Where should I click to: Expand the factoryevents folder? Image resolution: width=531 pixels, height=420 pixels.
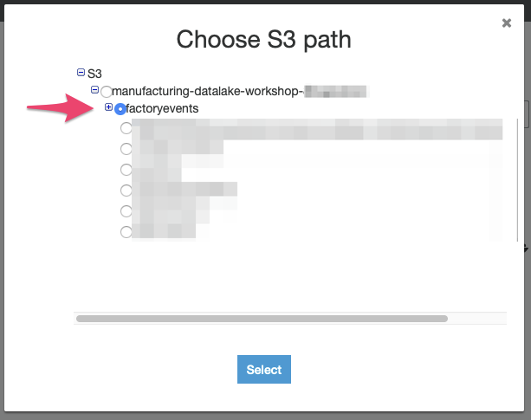(109, 107)
